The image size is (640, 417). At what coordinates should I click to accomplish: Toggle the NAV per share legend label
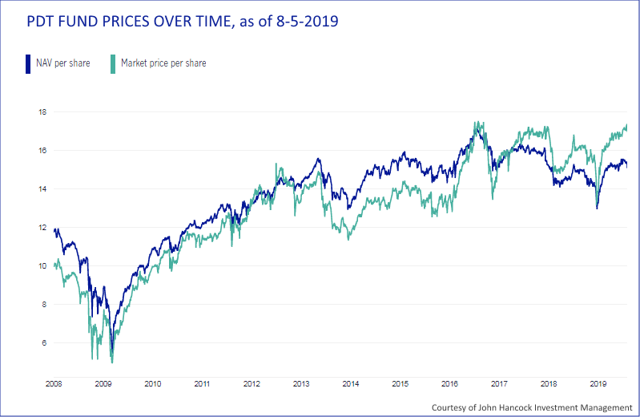63,63
